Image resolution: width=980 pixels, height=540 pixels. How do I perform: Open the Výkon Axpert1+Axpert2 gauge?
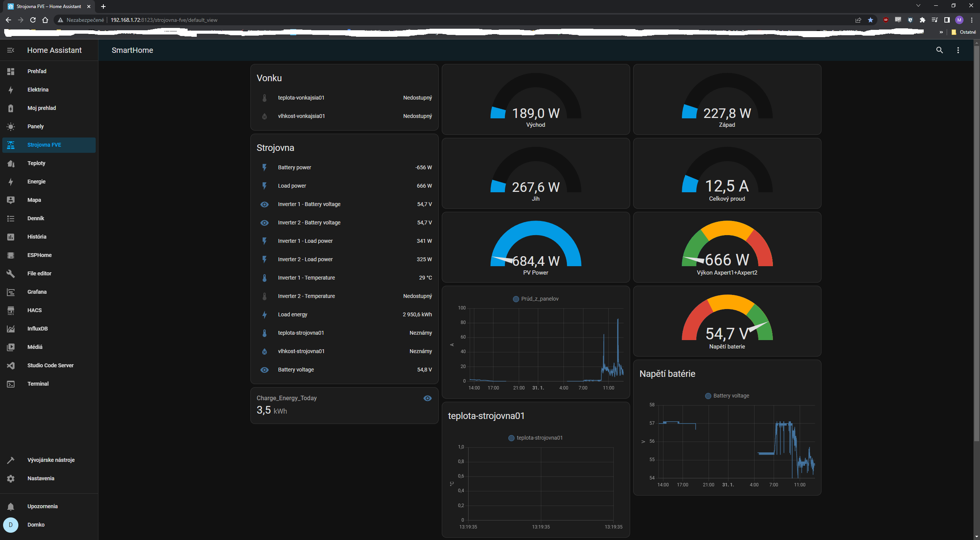click(x=727, y=247)
